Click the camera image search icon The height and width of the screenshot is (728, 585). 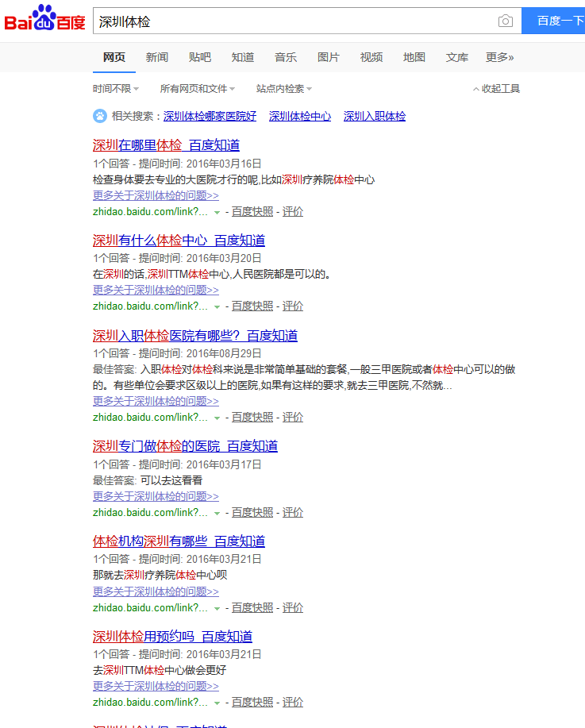(x=506, y=21)
